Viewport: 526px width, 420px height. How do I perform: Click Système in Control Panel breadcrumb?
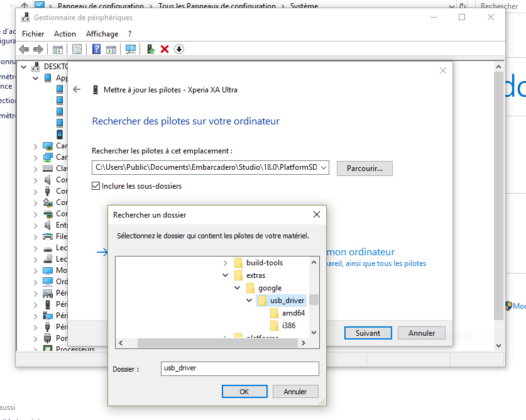304,6
